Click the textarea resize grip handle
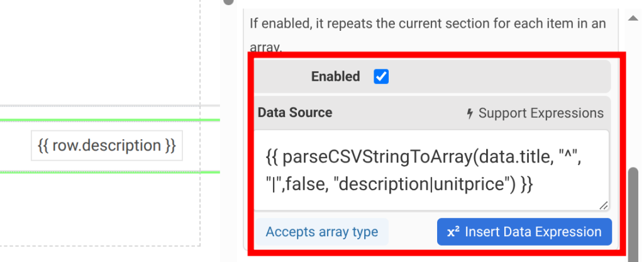Image resolution: width=644 pixels, height=262 pixels. click(603, 205)
